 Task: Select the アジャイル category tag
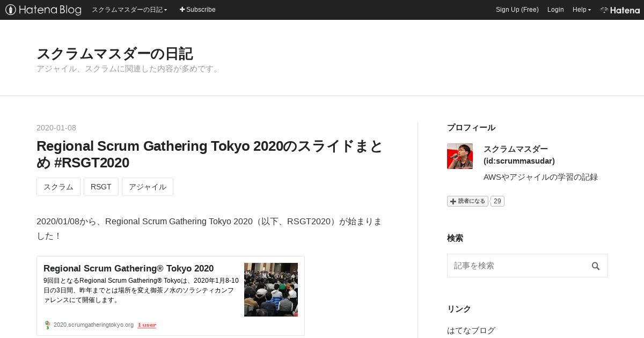(x=148, y=187)
